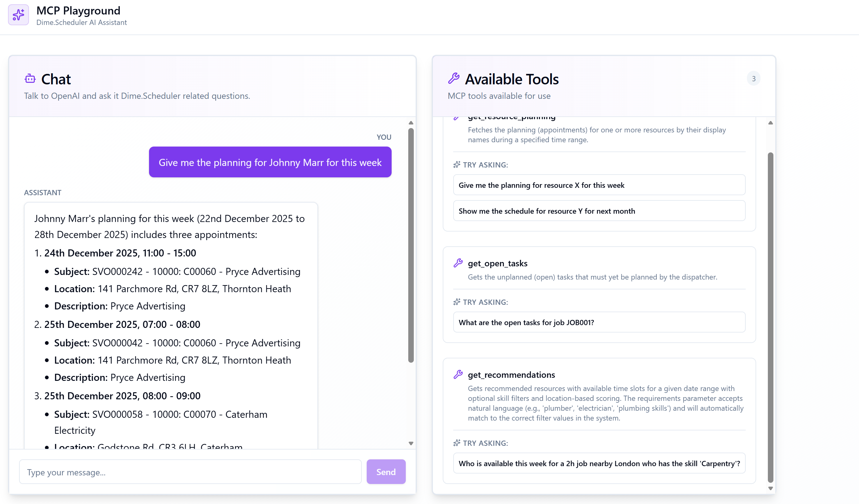Click the get_recommendations wrench icon
Viewport: 859px width, 504px height.
point(458,374)
